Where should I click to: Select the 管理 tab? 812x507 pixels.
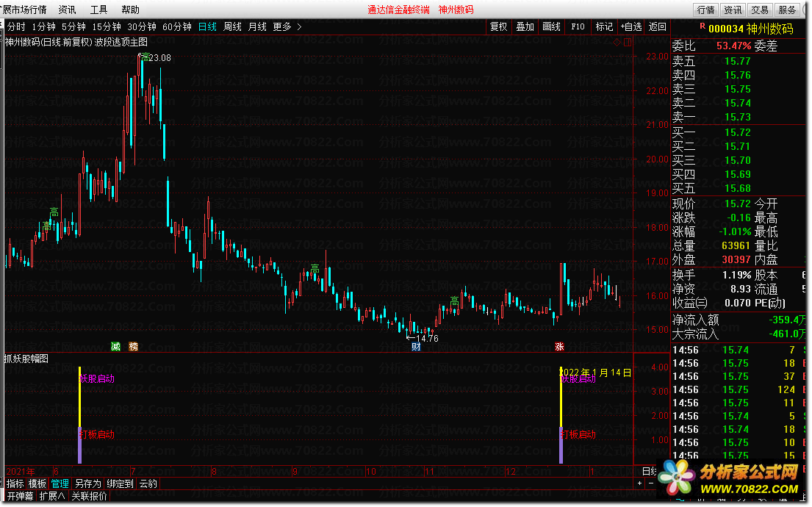click(x=60, y=483)
